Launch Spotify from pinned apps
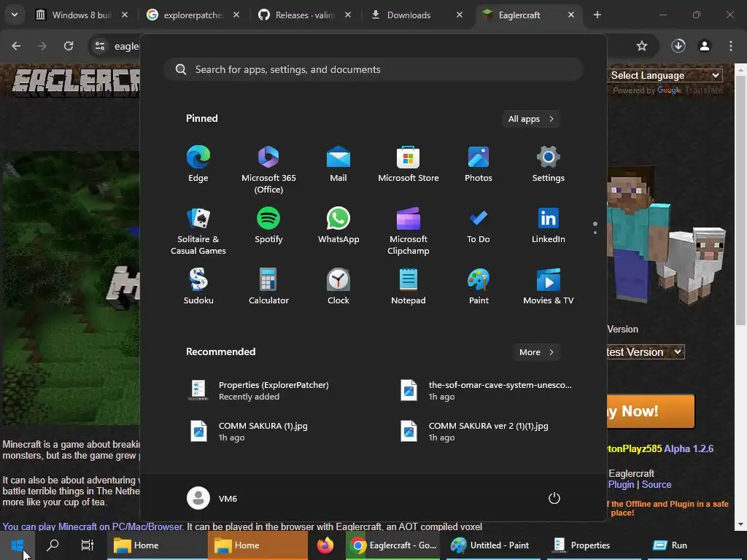Viewport: 747px width, 560px height. 268,226
